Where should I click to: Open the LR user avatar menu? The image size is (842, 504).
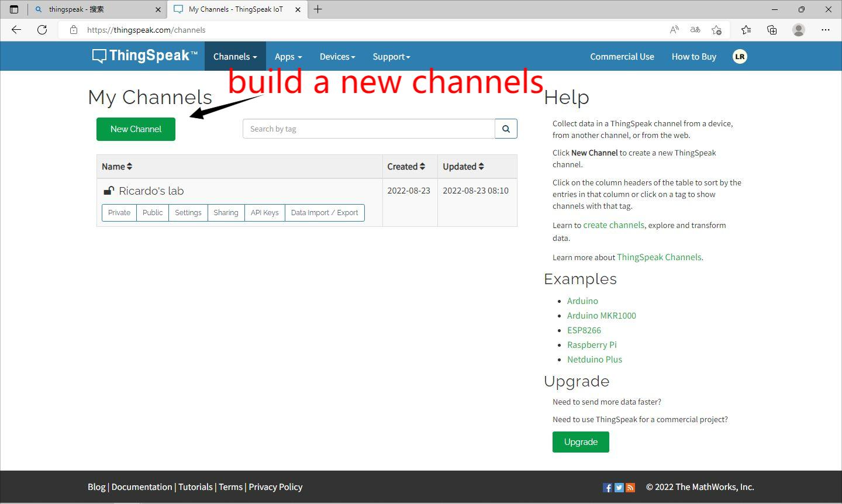tap(740, 56)
